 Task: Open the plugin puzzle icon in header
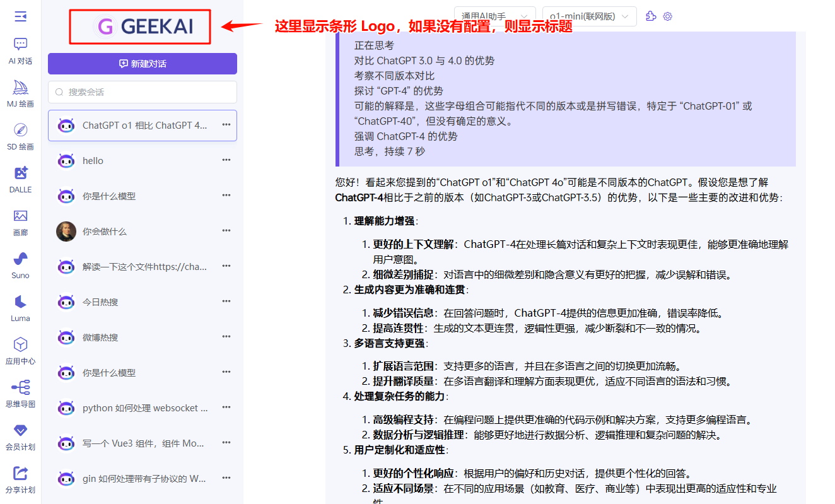651,16
